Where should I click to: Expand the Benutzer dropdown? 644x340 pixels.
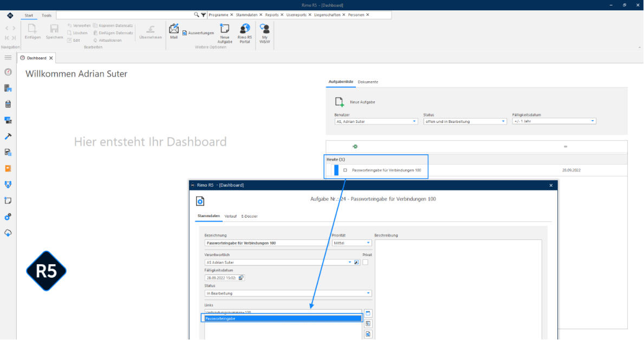point(414,122)
